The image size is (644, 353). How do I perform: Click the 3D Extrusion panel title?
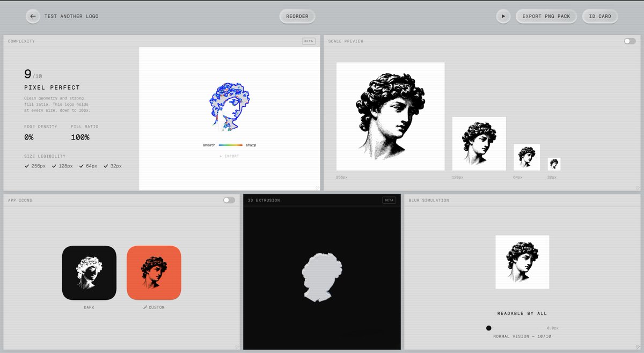[264, 200]
